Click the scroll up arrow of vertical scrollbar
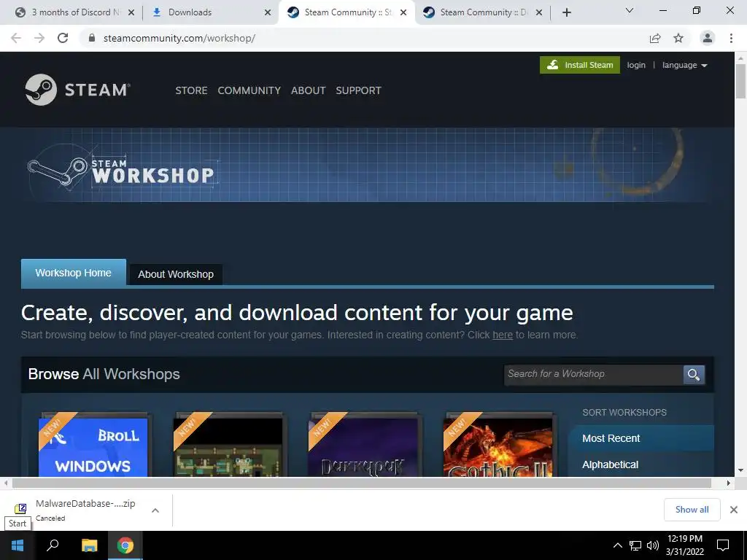The width and height of the screenshot is (747, 560). tap(740, 58)
